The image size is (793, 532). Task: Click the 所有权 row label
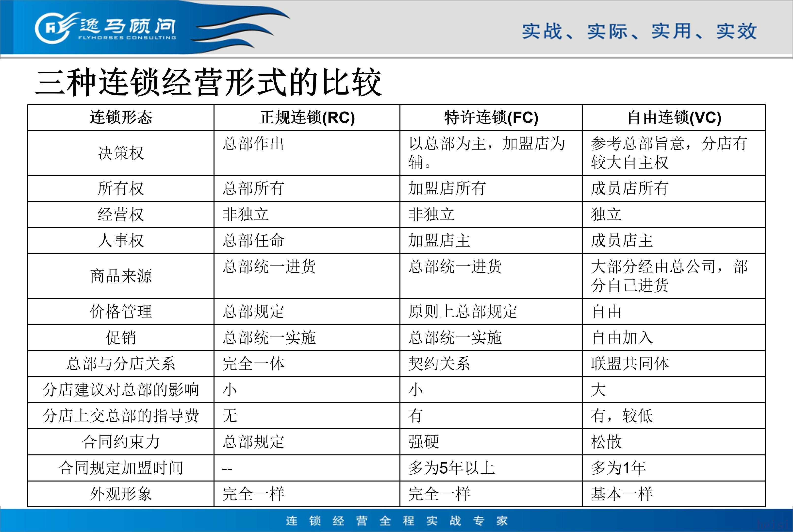[121, 188]
